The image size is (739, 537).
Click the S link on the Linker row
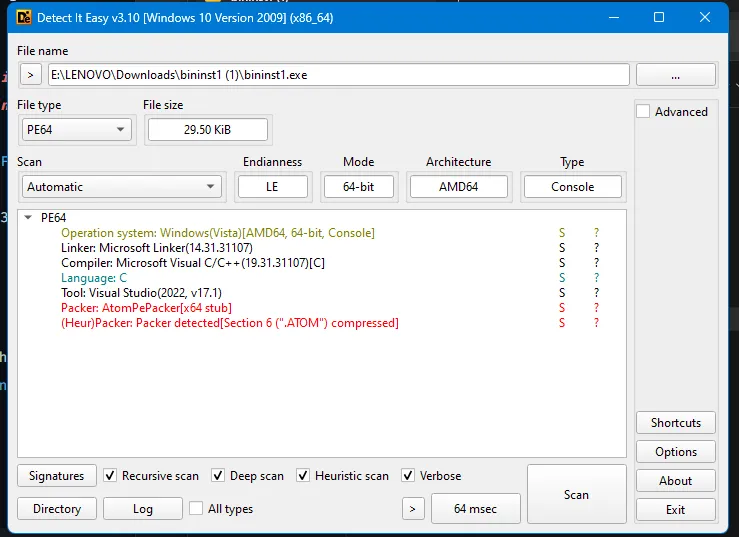562,248
